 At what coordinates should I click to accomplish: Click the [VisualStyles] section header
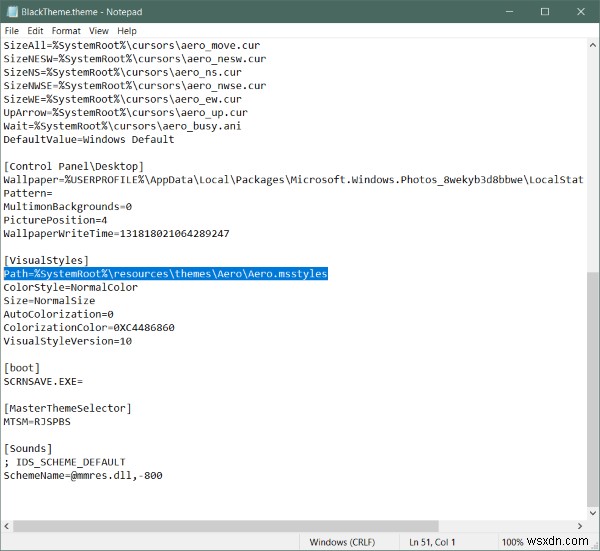[46, 260]
